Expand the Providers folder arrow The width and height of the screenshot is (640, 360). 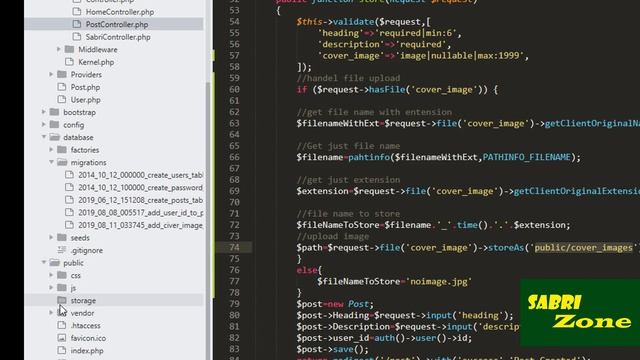[x=51, y=75]
